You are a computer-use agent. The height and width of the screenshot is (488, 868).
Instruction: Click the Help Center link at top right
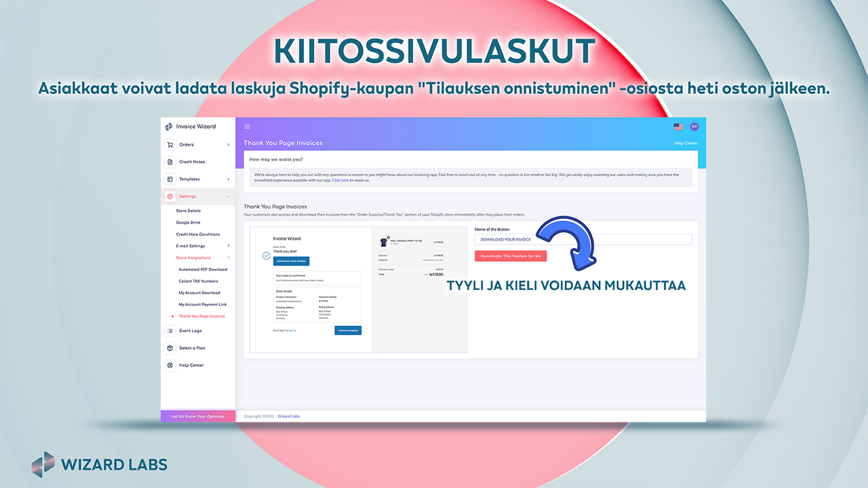[x=686, y=143]
